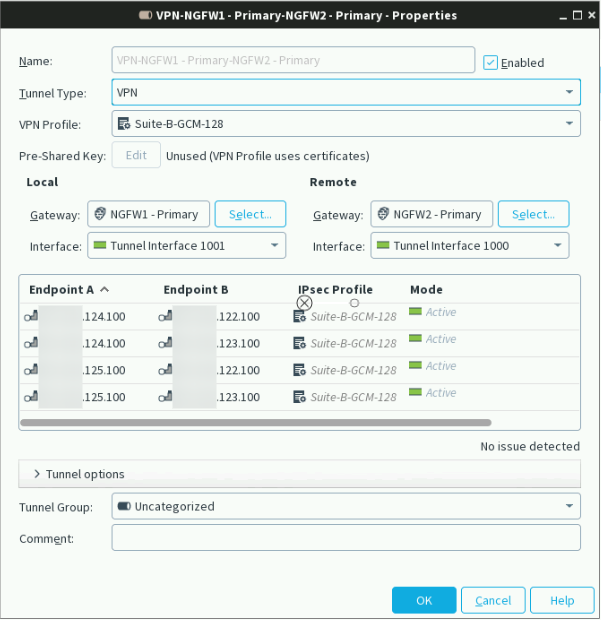Click the endpoint table horizontal scrollbar
This screenshot has height=620, width=601.
256,422
